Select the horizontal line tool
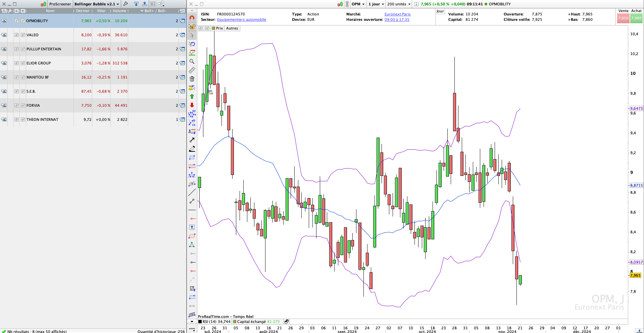 pyautogui.click(x=192, y=210)
